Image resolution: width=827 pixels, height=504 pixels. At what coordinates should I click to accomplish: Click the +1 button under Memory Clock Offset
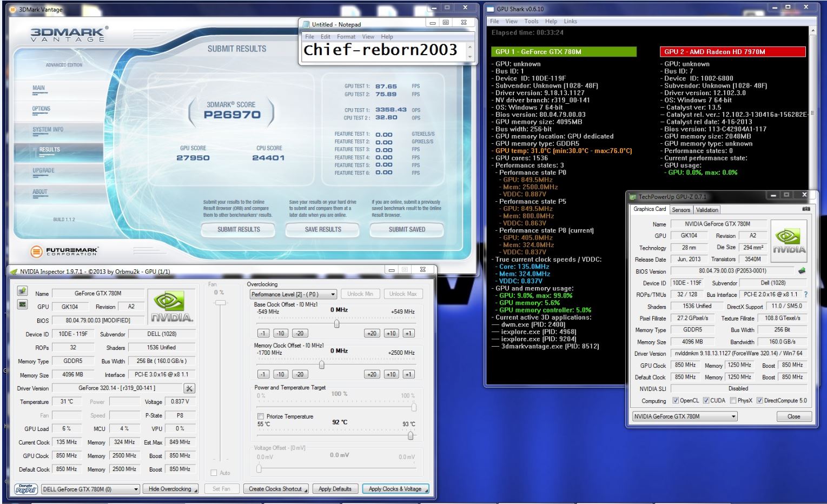[408, 374]
